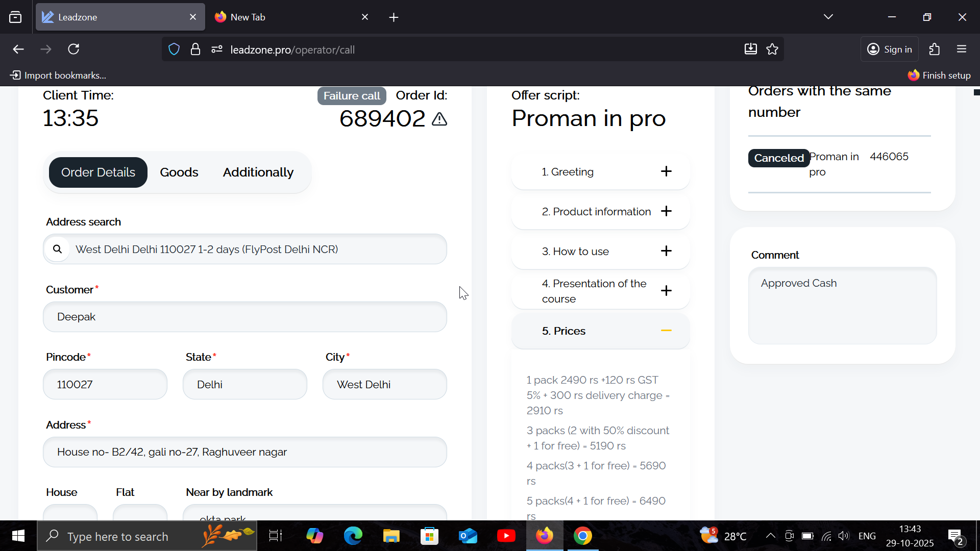Collapse the Prices script section
The image size is (980, 551).
point(666,331)
